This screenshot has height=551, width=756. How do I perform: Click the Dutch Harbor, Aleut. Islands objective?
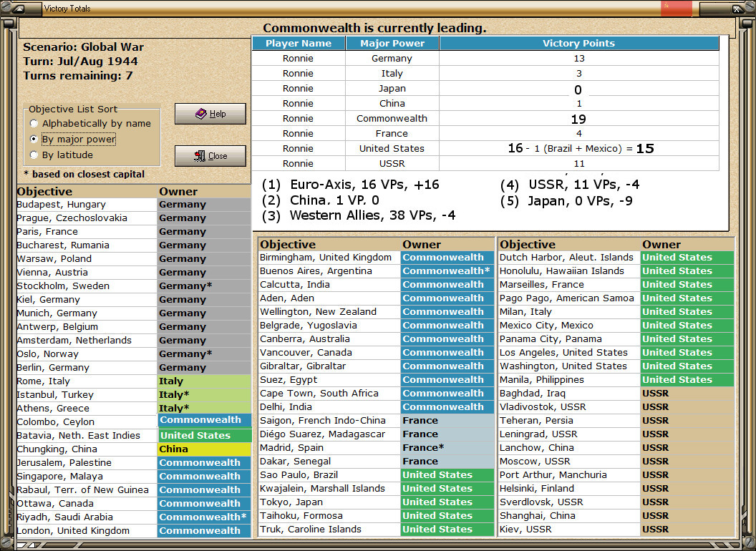566,258
